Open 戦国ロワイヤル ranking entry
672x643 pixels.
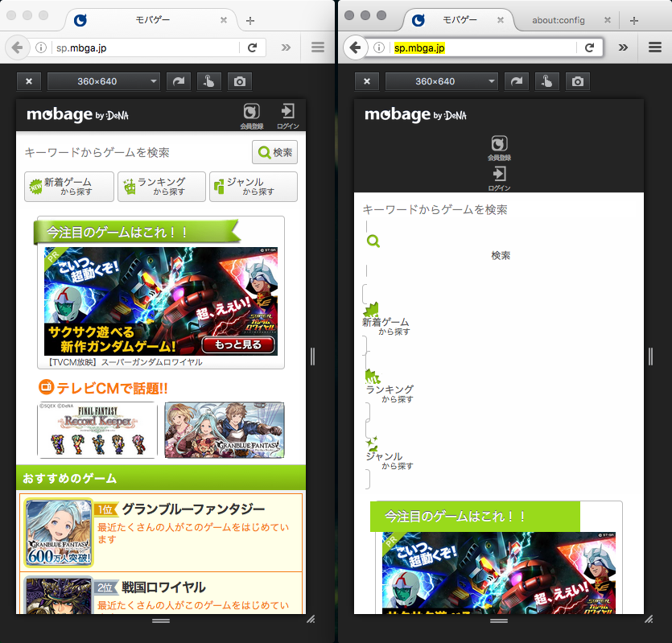click(x=161, y=593)
